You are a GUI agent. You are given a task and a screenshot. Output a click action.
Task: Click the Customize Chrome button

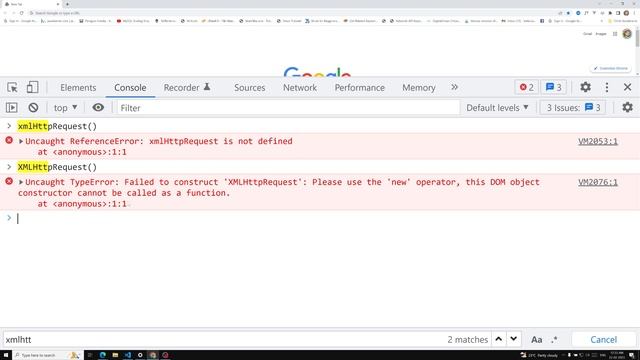pyautogui.click(x=610, y=68)
